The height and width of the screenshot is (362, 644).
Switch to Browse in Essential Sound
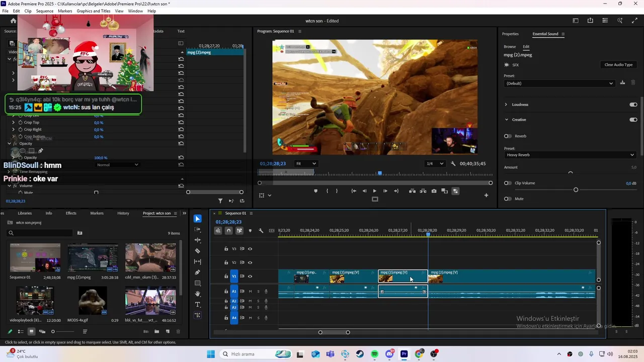510,47
